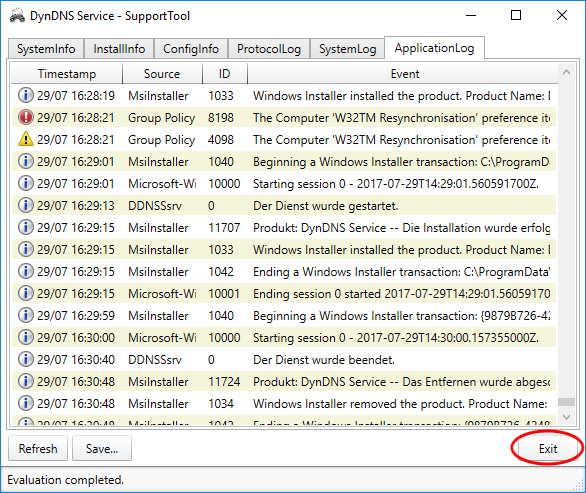This screenshot has width=586, height=493.
Task: Click scrollbar down arrow in log list
Action: [x=566, y=417]
